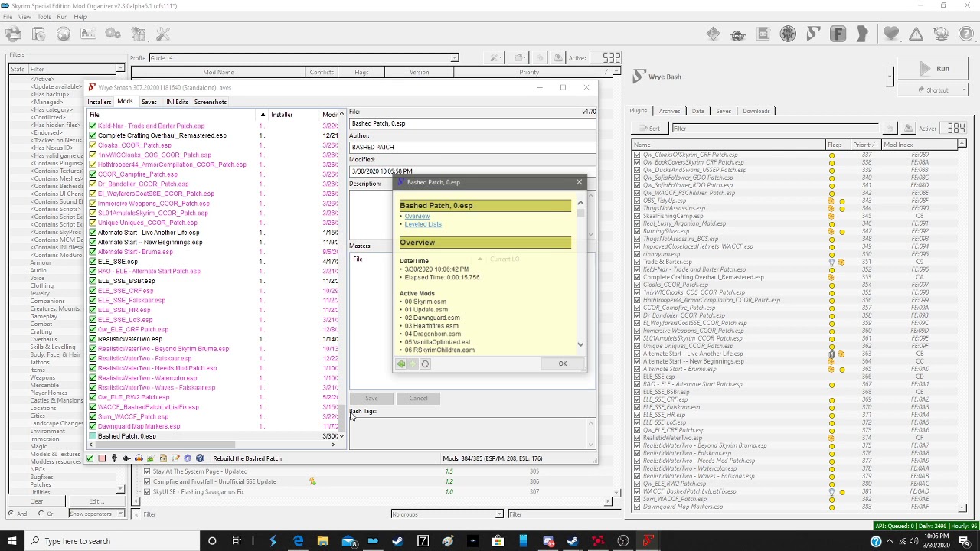980x551 pixels.
Task: Click the Bashed Patch report vertical scrollbar
Action: [x=580, y=274]
